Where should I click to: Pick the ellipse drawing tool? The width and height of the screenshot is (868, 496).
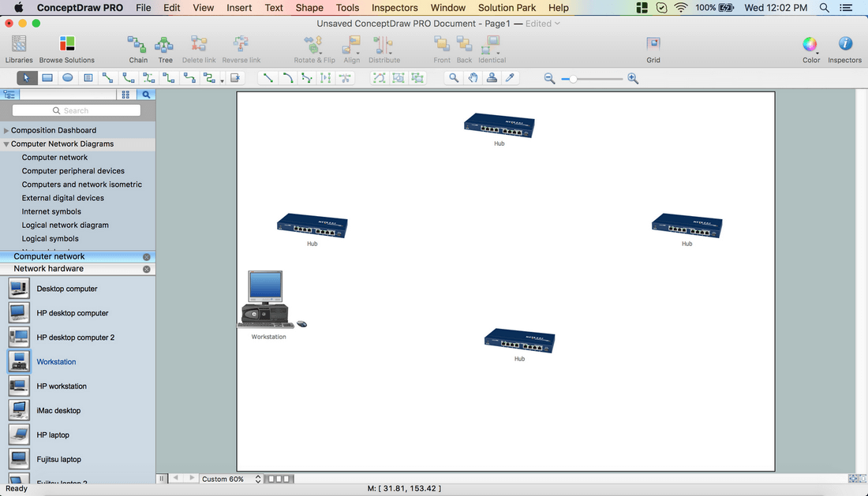pos(68,78)
